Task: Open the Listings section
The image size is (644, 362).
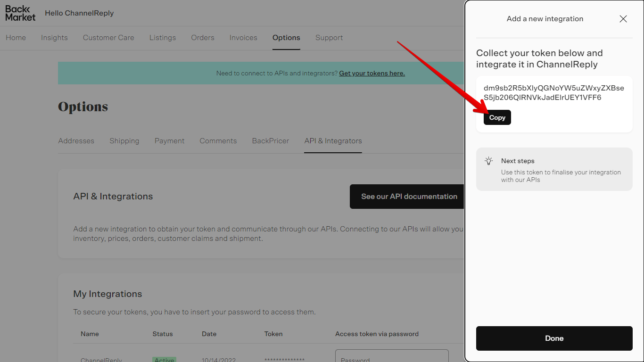Action: click(163, 38)
